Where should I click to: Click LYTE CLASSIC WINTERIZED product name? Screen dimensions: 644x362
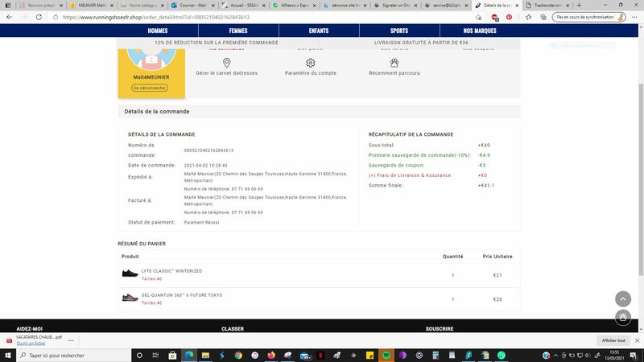[171, 271]
